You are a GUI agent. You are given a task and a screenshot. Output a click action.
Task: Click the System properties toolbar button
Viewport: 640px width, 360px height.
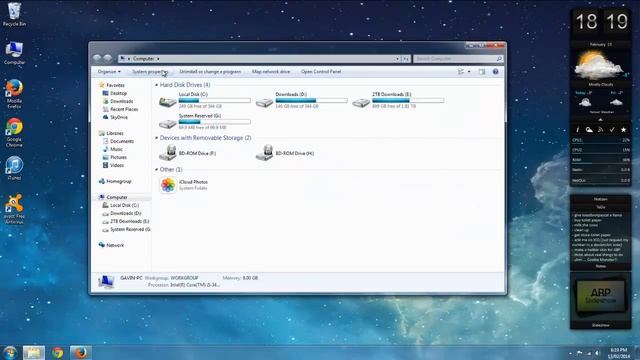(x=150, y=71)
